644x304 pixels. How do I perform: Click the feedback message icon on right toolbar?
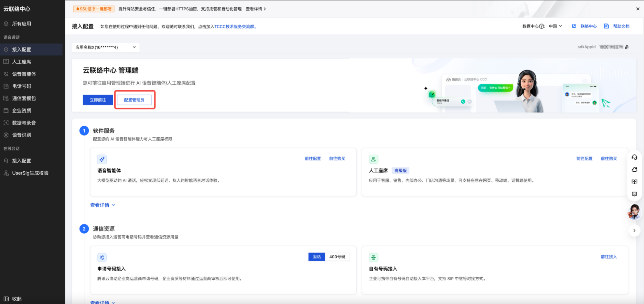click(634, 194)
